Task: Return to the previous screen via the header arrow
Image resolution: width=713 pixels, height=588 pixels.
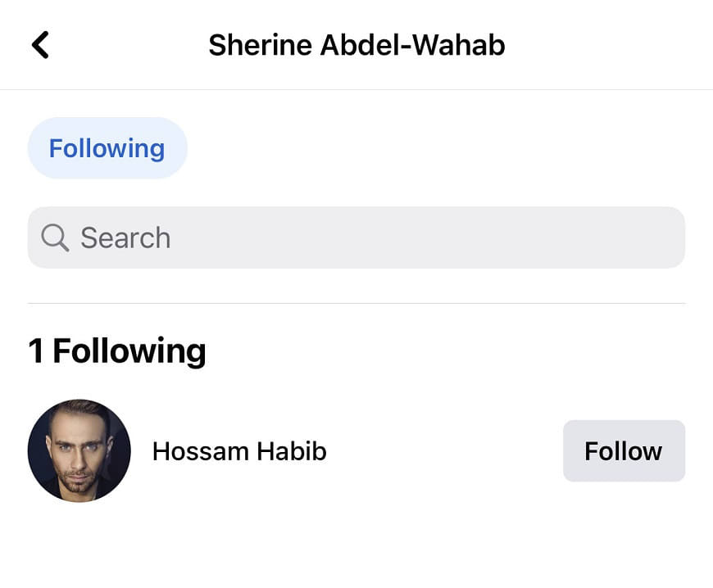Action: (x=40, y=45)
